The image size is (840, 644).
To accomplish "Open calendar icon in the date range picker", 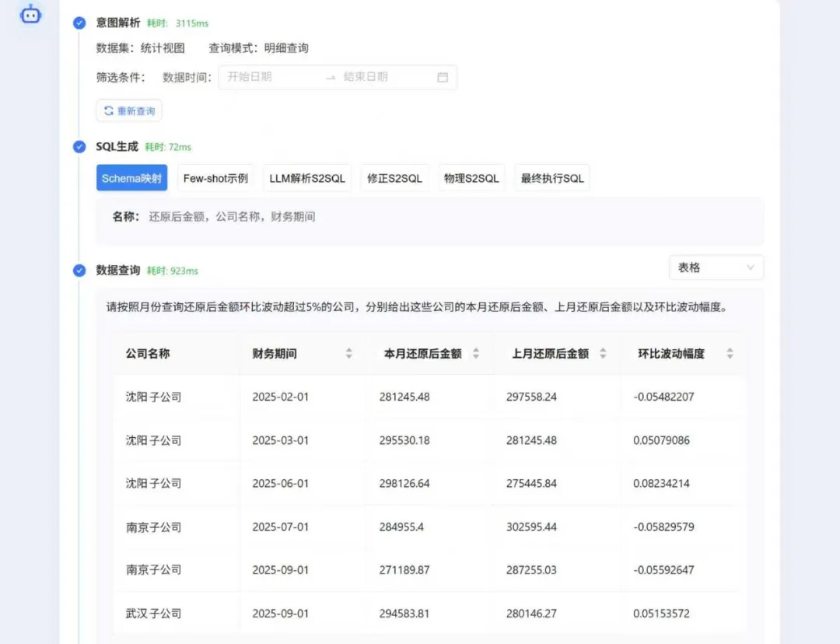I will 443,77.
